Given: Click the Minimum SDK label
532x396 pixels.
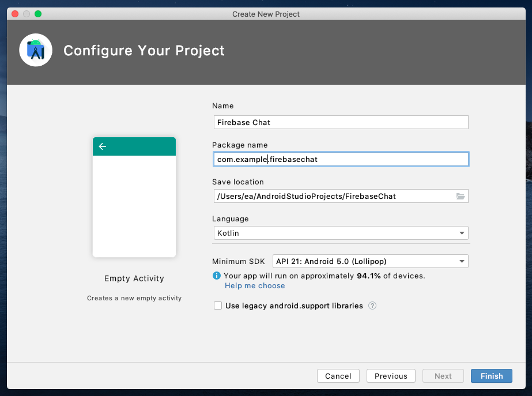Looking at the screenshot, I should point(239,261).
